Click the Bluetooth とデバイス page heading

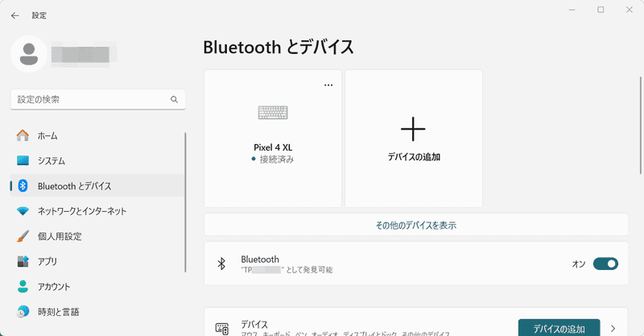[x=278, y=47]
